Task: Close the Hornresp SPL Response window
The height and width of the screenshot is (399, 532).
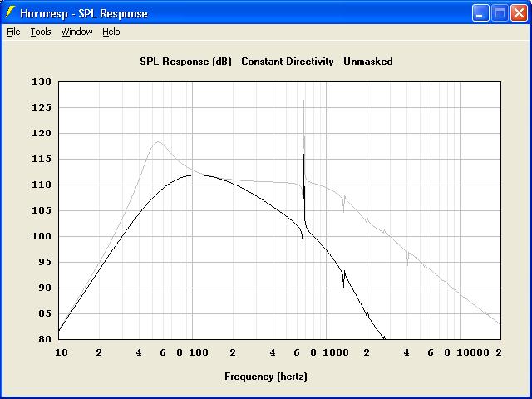Action: 519,13
